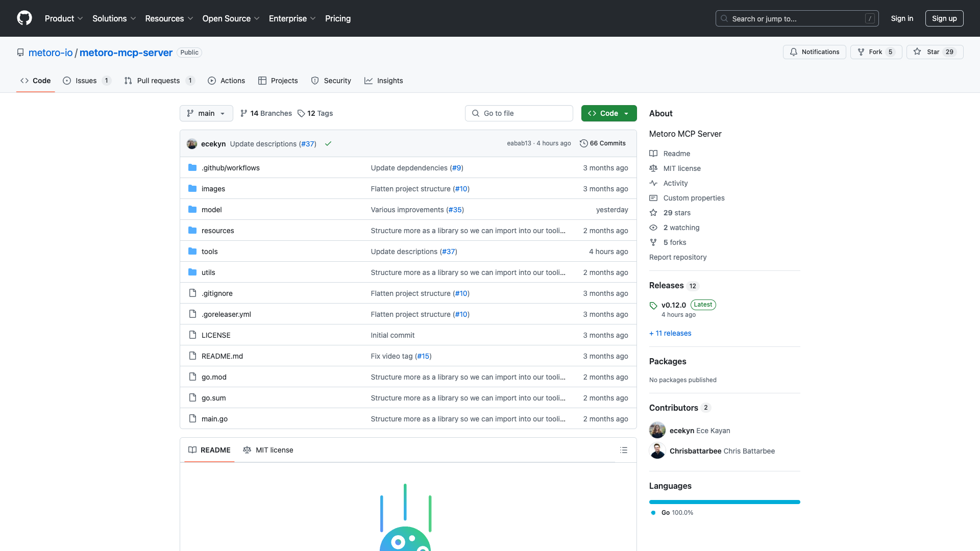Viewport: 980px width, 551px height.
Task: Open the Open Source menu
Action: coord(231,18)
